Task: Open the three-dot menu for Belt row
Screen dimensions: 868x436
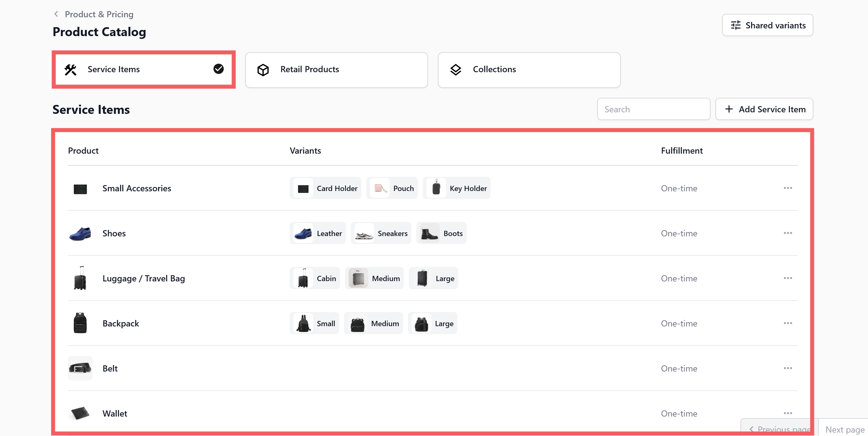Action: 787,368
